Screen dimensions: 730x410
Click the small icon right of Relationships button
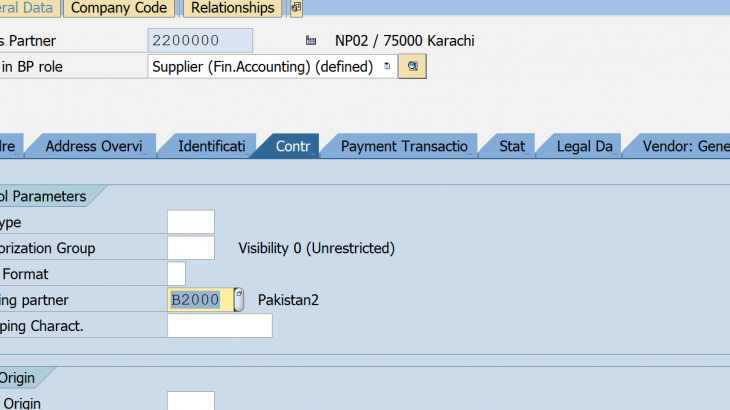296,8
